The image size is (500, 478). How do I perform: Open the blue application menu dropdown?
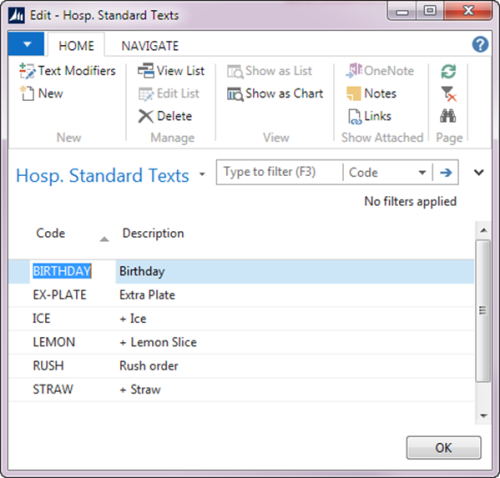click(26, 44)
